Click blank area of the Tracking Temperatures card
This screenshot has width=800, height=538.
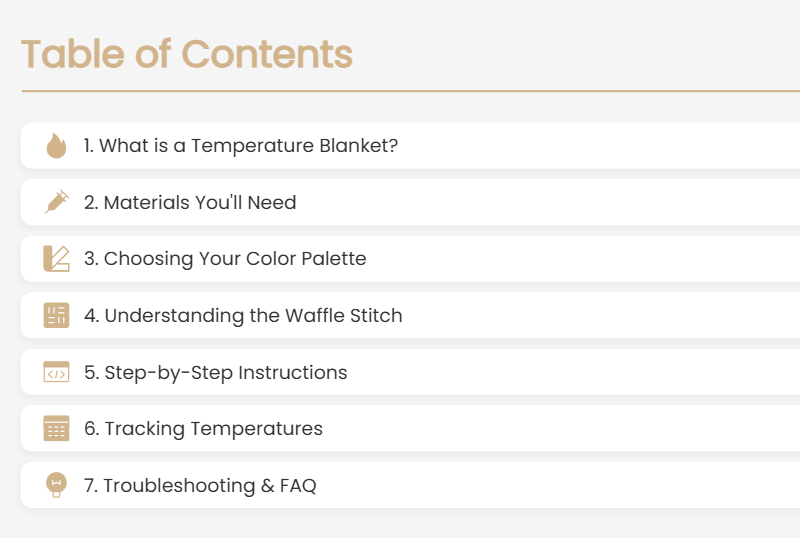pyautogui.click(x=561, y=429)
